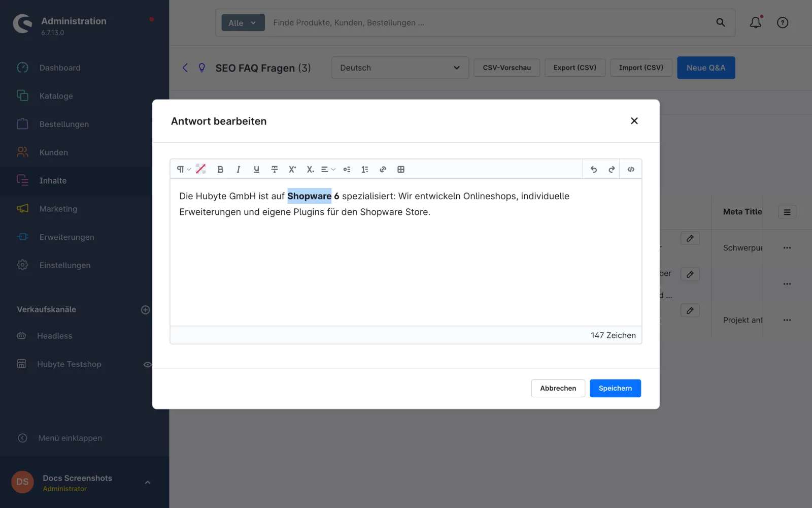
Task: Switch editor to code view
Action: point(631,169)
